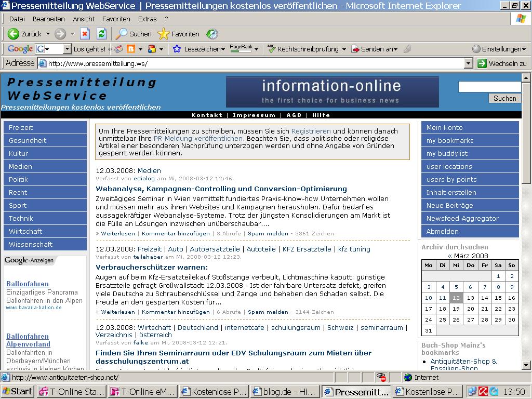
Task: Stop page loading with red X icon
Action: coord(85,34)
